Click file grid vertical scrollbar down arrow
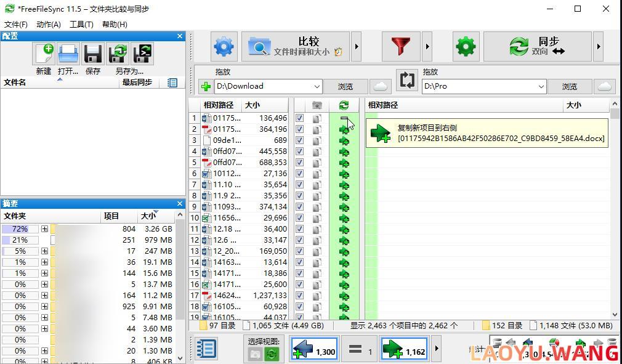 pos(615,315)
